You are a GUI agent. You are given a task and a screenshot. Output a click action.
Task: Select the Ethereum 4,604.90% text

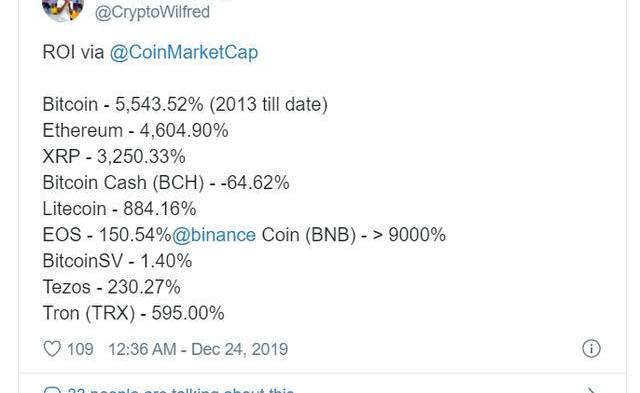coord(136,131)
